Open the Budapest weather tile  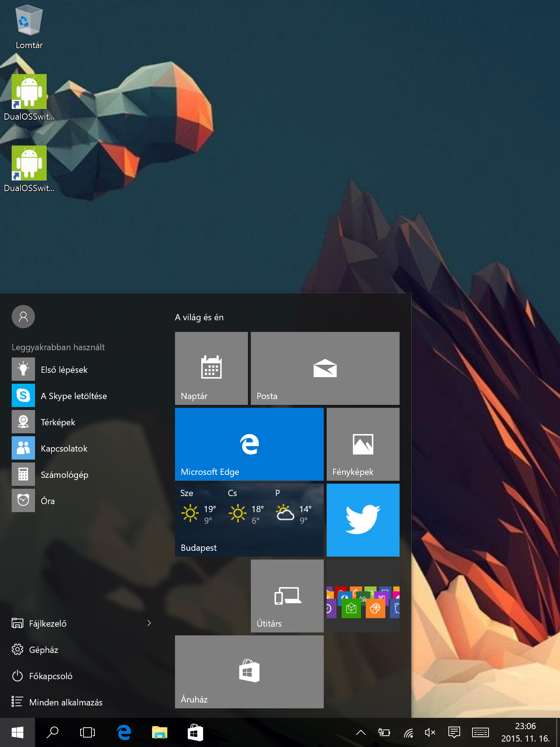click(249, 520)
